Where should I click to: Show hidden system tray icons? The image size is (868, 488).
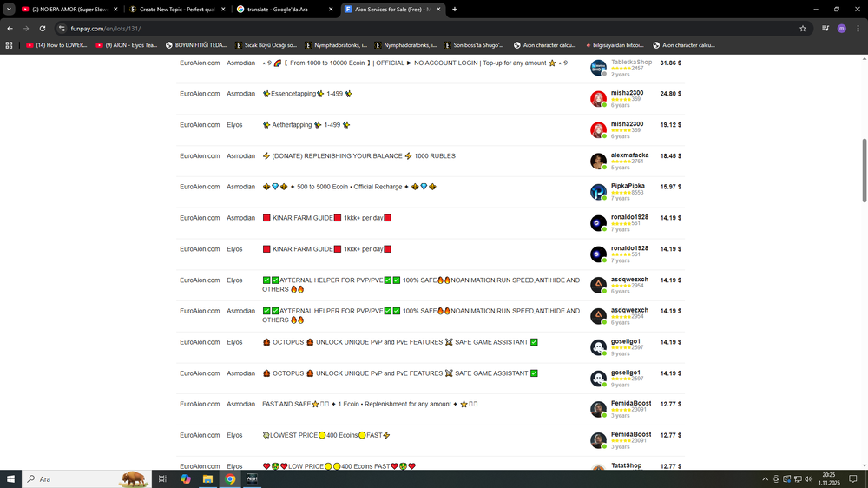pos(765,479)
